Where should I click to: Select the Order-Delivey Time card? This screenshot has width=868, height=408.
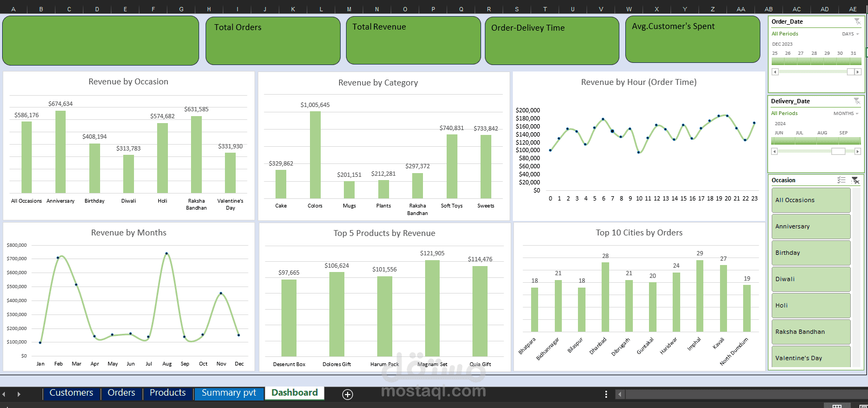(552, 40)
